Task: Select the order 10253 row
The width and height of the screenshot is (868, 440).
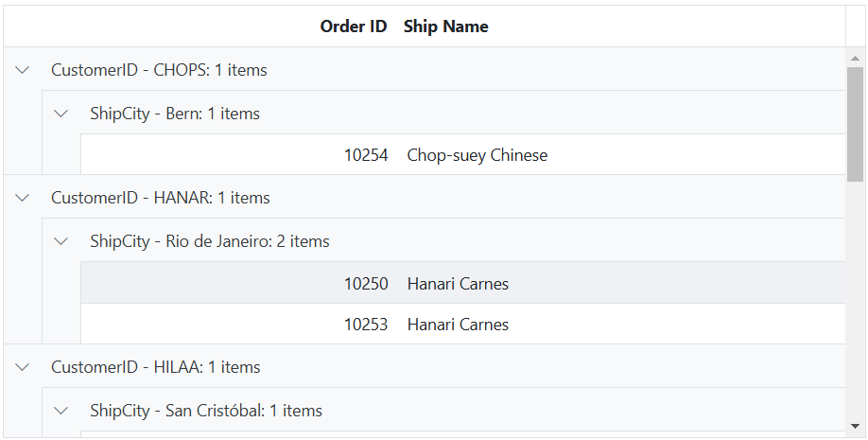Action: coord(462,324)
